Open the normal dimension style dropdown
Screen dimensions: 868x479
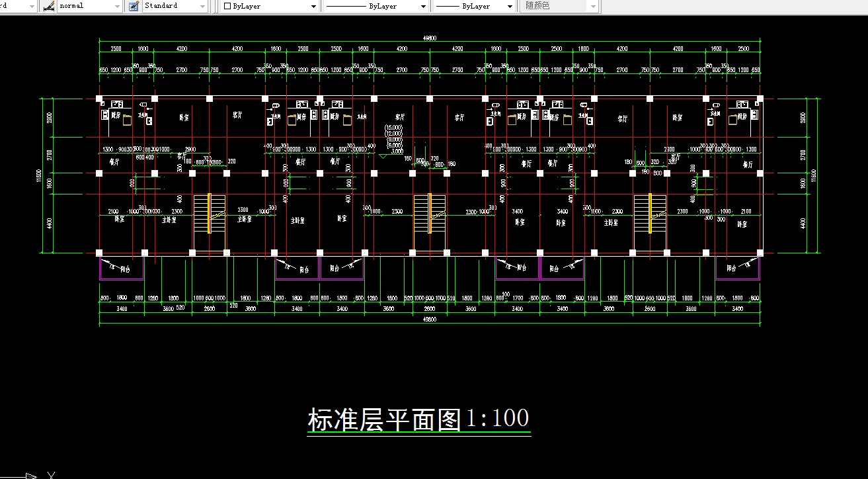pos(90,6)
